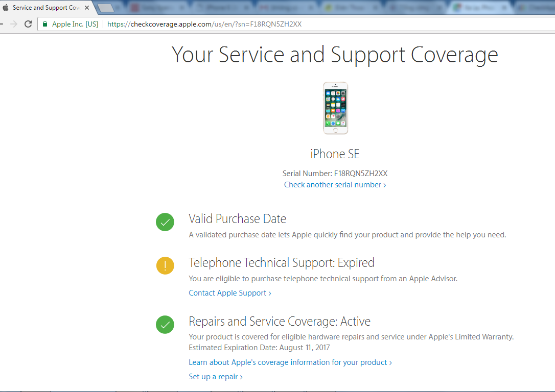This screenshot has width=555, height=392.
Task: Click the Telephone Support yellow warning icon
Action: 165,265
